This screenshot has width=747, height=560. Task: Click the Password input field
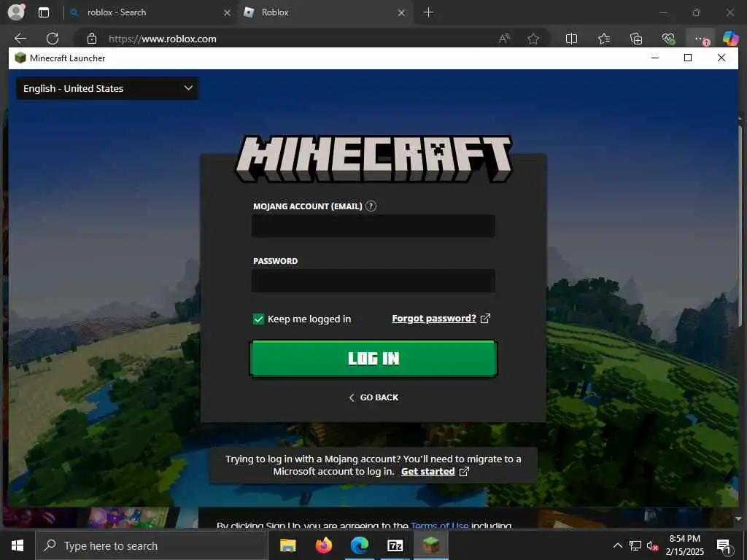click(x=373, y=281)
